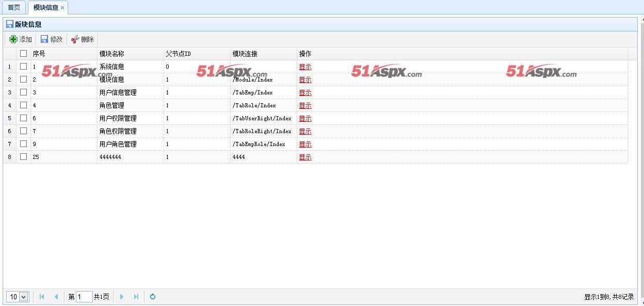
Task: Open the page size dropdown showing 10
Action: tap(18, 297)
